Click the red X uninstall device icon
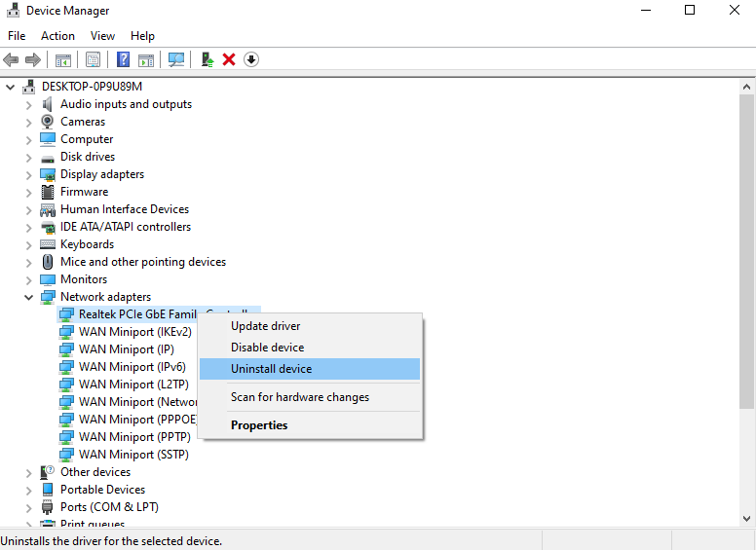The height and width of the screenshot is (550, 756). [x=229, y=59]
